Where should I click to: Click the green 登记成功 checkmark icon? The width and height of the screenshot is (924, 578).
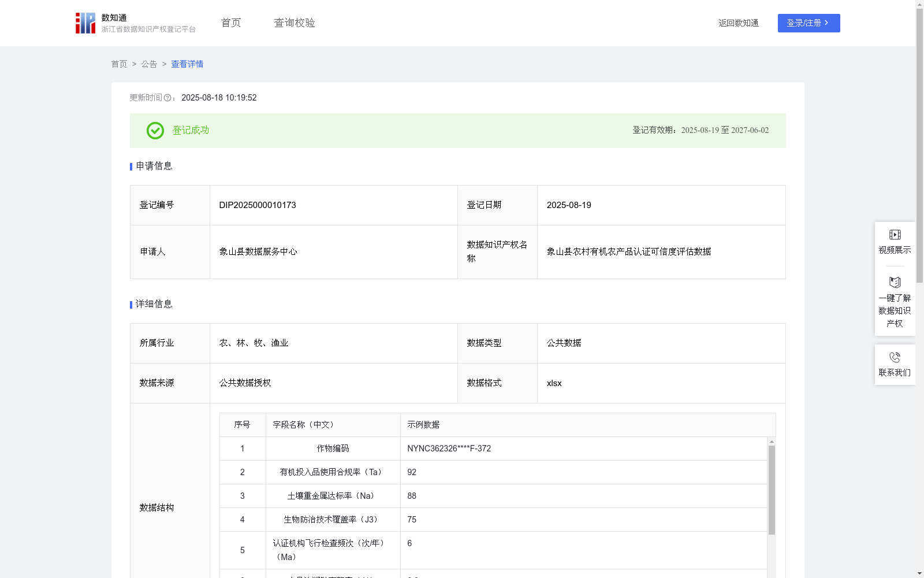155,131
